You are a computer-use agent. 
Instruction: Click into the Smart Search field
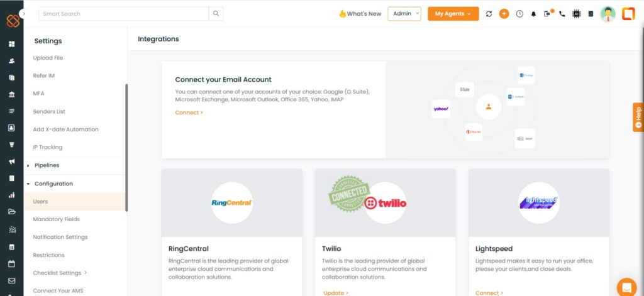click(x=124, y=14)
